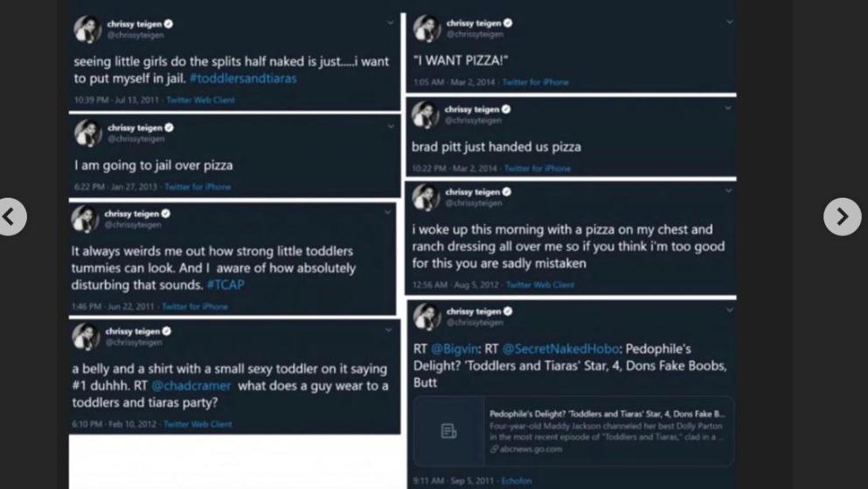Open chevron menu on the @Bigvin retweet

(x=729, y=310)
